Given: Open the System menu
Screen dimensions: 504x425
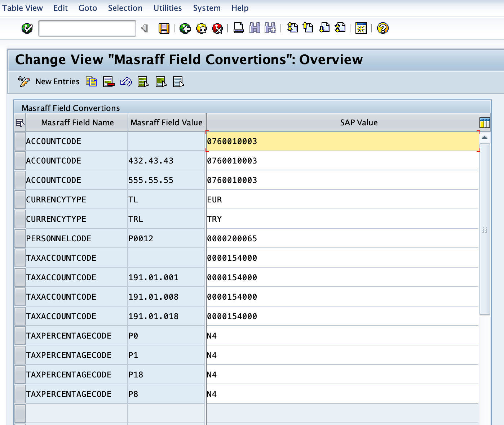Looking at the screenshot, I should click(x=207, y=8).
